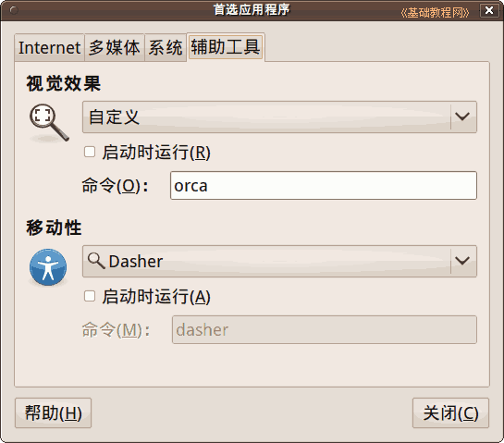Viewport: 504px width, 443px height.
Task: Click the arrow of the 自定义 combo box
Action: [463, 117]
